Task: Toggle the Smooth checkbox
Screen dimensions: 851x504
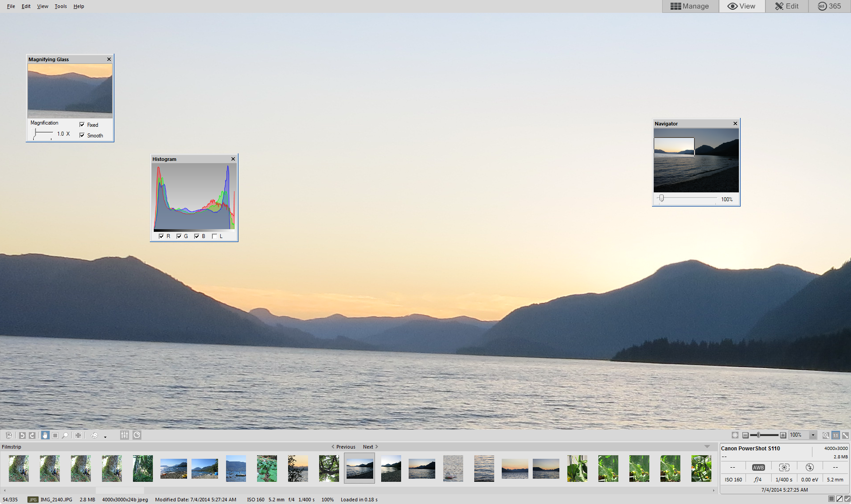Action: (x=82, y=135)
